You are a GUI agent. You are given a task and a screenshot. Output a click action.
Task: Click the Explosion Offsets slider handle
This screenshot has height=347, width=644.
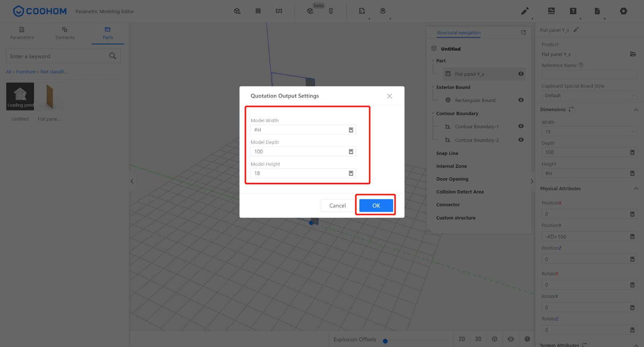tap(385, 341)
